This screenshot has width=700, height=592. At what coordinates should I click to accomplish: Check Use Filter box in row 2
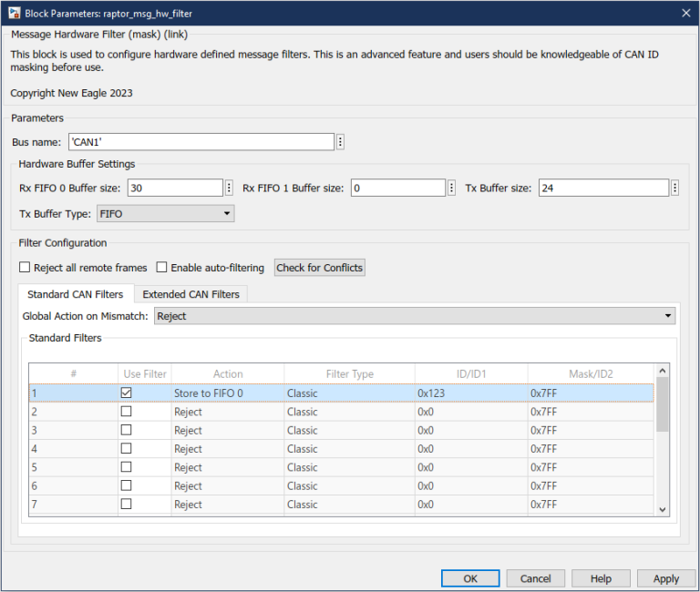click(126, 412)
